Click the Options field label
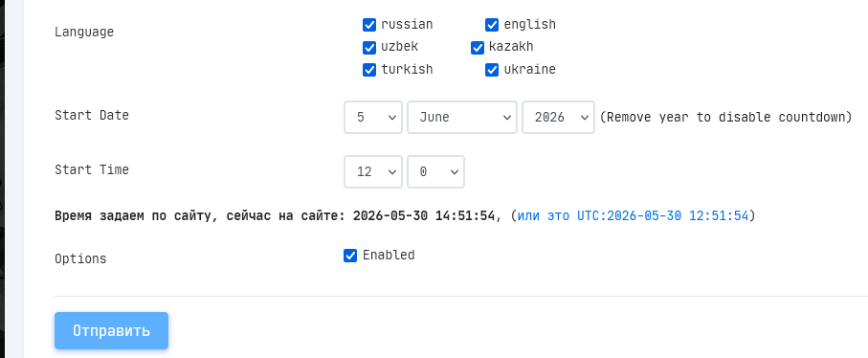 (x=80, y=259)
